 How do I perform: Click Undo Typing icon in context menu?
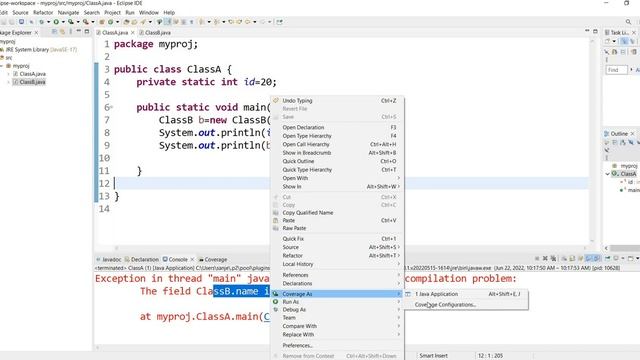point(276,100)
